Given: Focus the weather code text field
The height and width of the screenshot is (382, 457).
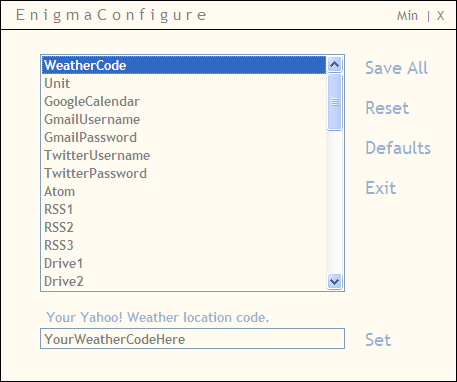Looking at the screenshot, I should point(192,339).
